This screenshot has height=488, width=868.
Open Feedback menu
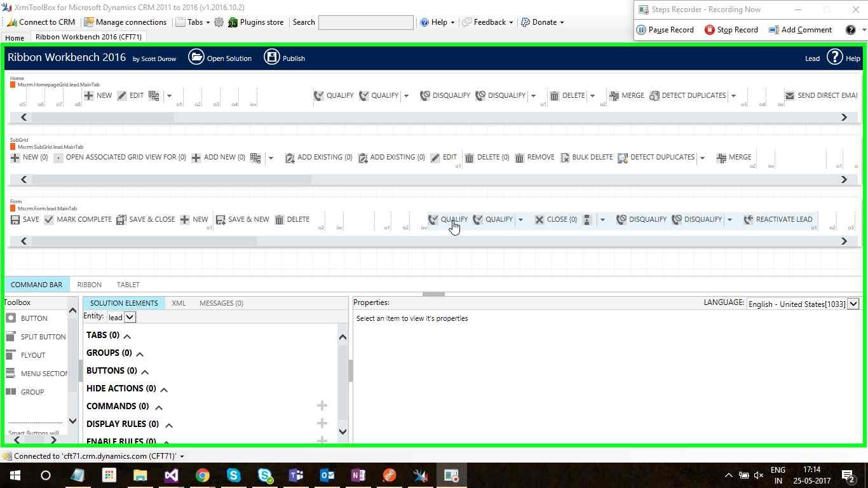tap(487, 22)
